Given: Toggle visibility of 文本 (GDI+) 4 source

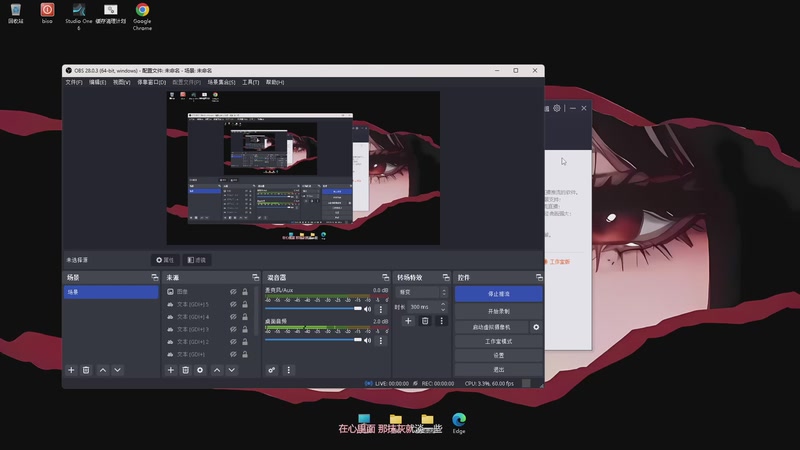Looking at the screenshot, I should pyautogui.click(x=233, y=317).
